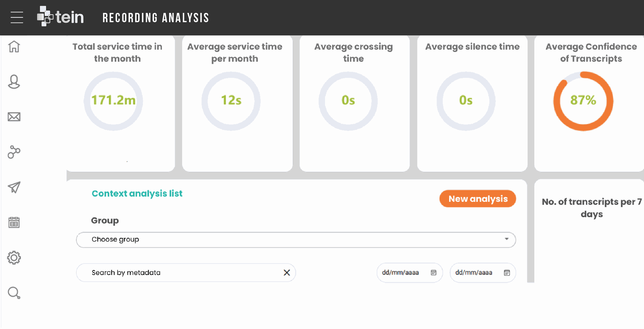This screenshot has width=644, height=329.
Task: Expand the Choose group dropdown
Action: coord(295,240)
